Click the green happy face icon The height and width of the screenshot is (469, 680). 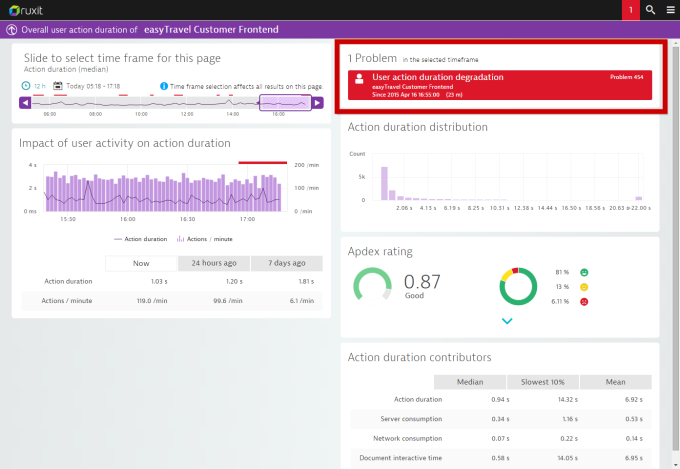tap(584, 272)
